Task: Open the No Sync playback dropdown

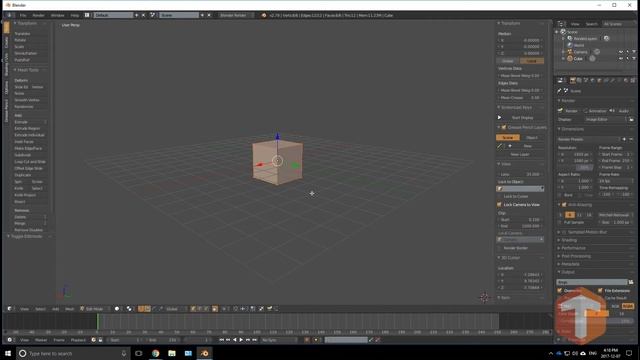Action: [279, 340]
